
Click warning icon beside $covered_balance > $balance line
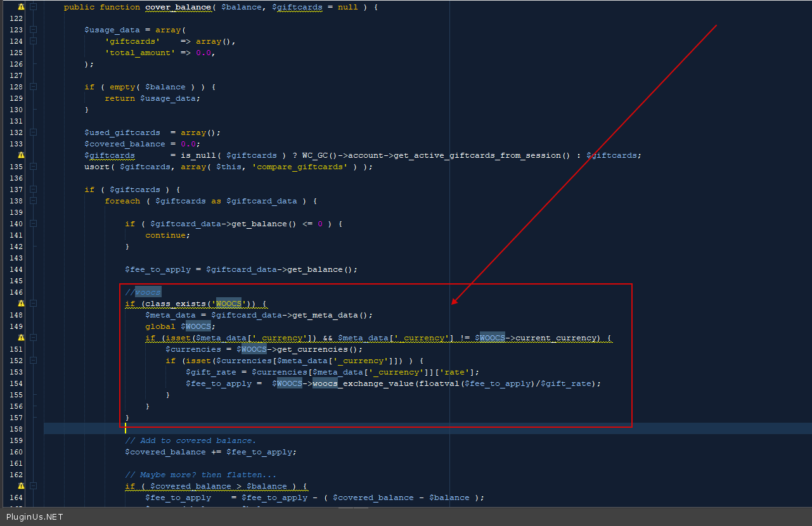pyautogui.click(x=21, y=486)
